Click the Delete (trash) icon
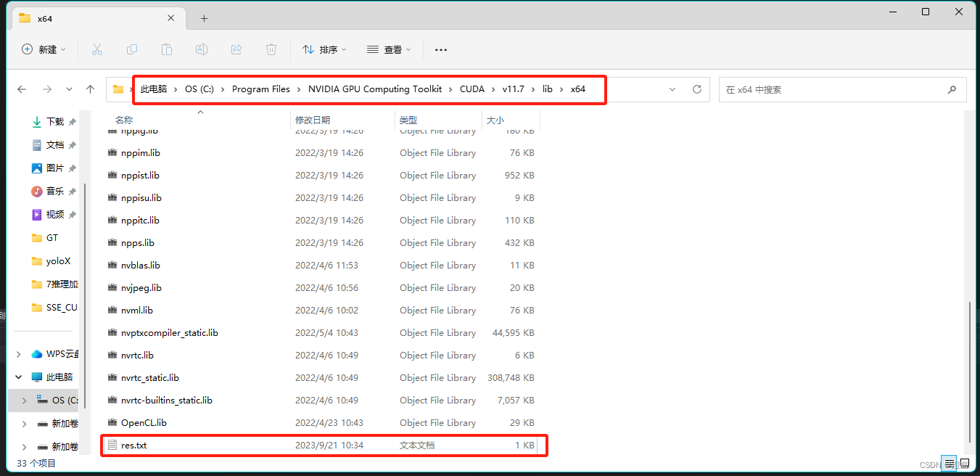980x476 pixels. point(271,49)
